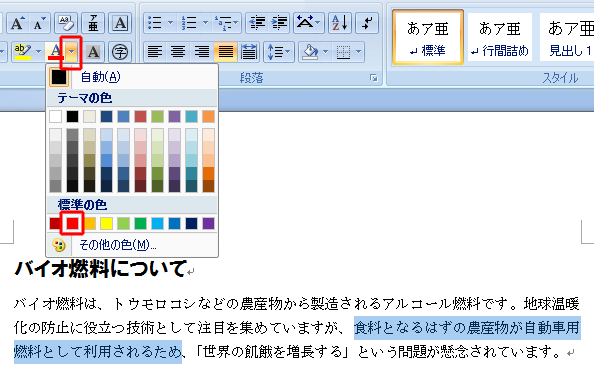Click the Clear Formatting eraser icon

(x=66, y=23)
